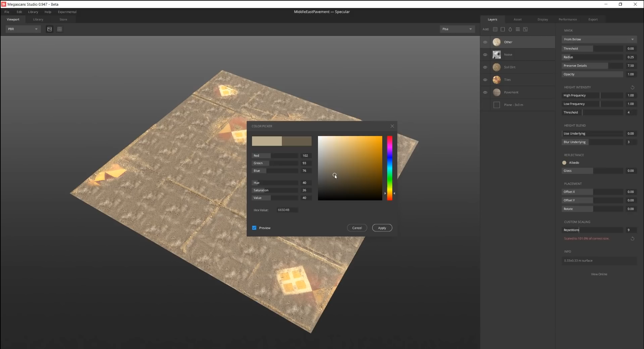The width and height of the screenshot is (644, 349).
Task: Cancel the color picker dialog
Action: [357, 228]
